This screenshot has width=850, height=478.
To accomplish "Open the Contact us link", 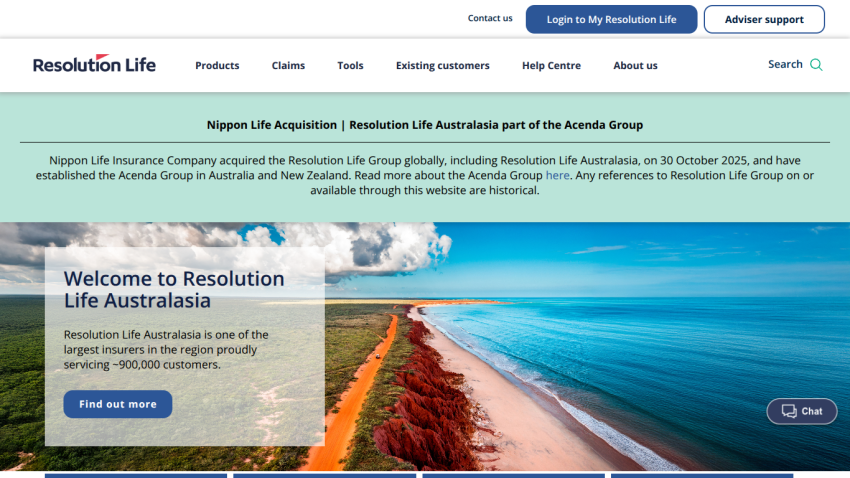I will click(490, 18).
